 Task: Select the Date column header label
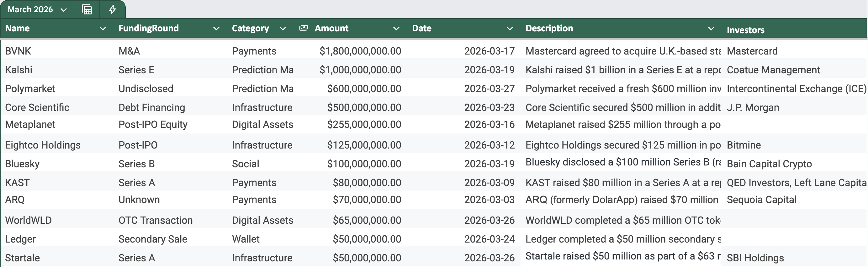(x=421, y=28)
